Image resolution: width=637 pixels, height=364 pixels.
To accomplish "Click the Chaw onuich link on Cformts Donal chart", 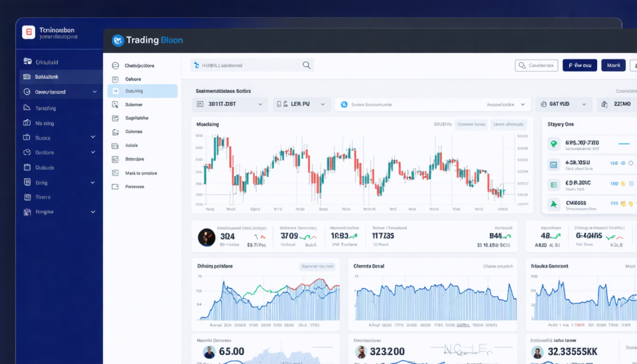I will 498,266.
